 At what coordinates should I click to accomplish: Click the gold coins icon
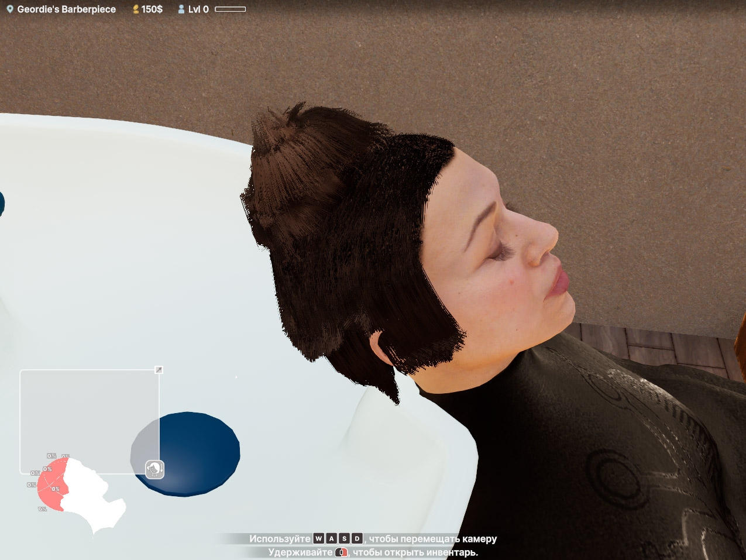coord(136,9)
